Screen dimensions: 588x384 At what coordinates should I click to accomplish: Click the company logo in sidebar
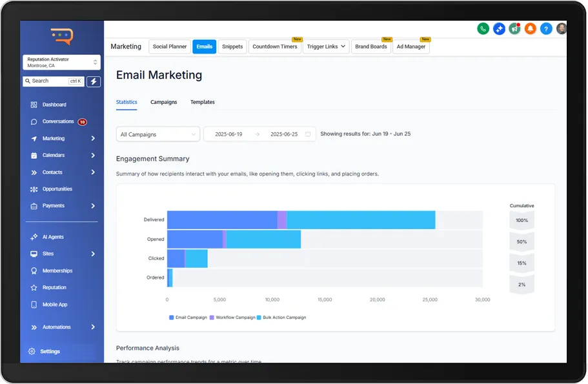coord(62,36)
